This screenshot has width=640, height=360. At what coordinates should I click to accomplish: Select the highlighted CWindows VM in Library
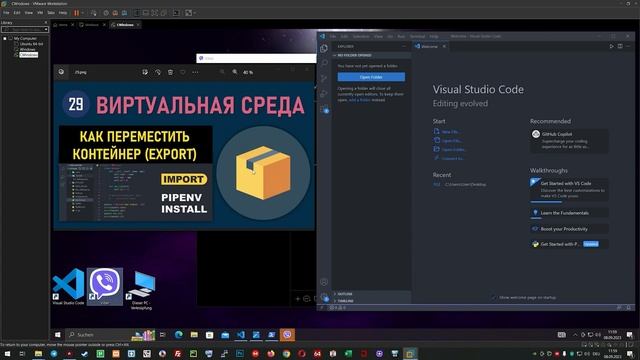pyautogui.click(x=29, y=55)
